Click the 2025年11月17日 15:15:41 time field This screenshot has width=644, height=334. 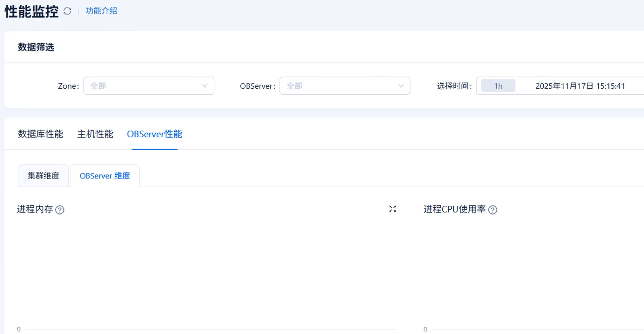point(580,86)
